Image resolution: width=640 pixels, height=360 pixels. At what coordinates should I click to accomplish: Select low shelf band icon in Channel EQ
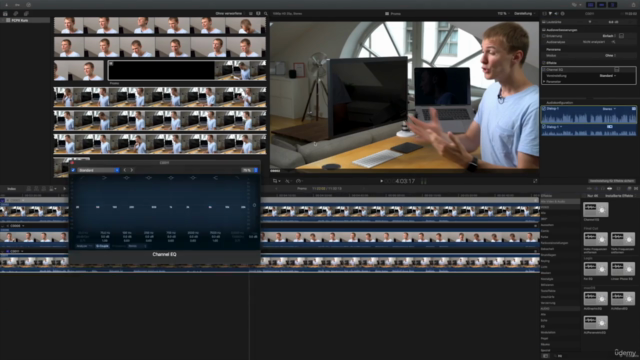pyautogui.click(x=104, y=178)
